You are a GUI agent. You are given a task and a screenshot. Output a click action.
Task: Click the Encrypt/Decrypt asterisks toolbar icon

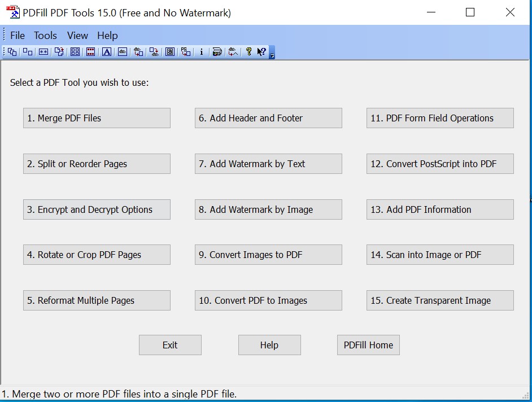pos(43,52)
